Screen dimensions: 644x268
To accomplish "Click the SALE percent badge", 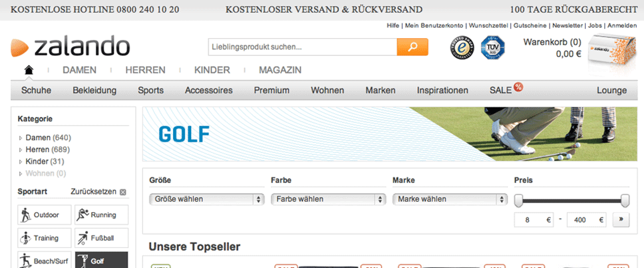I will click(x=518, y=87).
